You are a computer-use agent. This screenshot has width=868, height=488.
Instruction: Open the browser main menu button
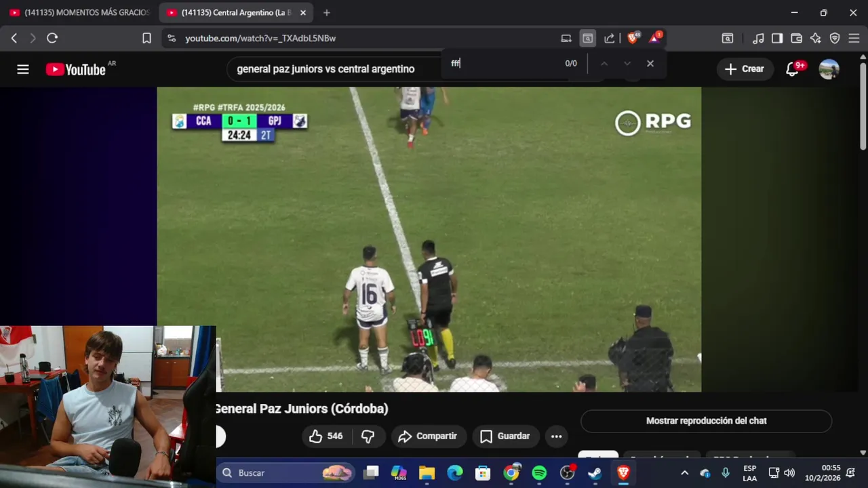[854, 39]
